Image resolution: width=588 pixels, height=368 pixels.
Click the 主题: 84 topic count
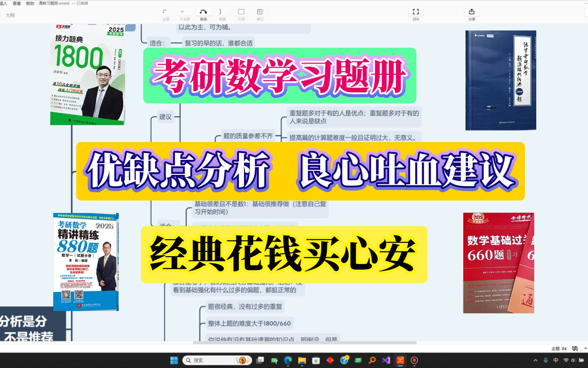559,349
